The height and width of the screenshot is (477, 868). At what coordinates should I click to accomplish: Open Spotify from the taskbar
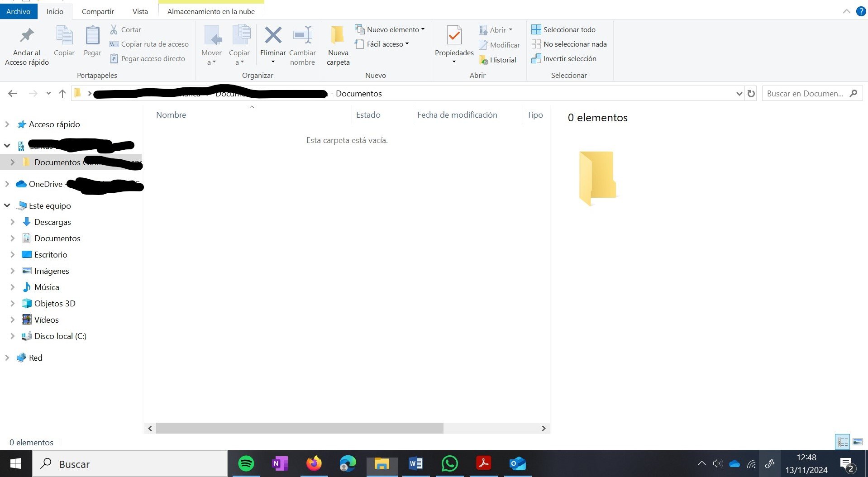tap(246, 463)
